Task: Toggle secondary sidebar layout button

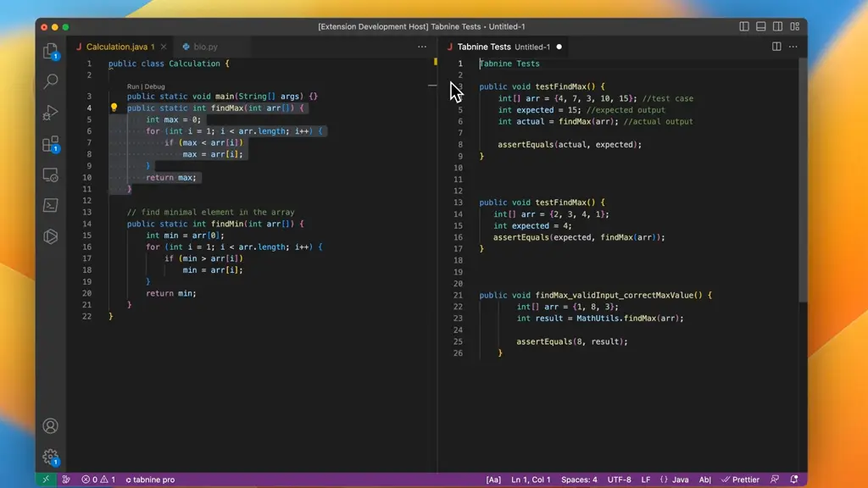Action: point(778,26)
